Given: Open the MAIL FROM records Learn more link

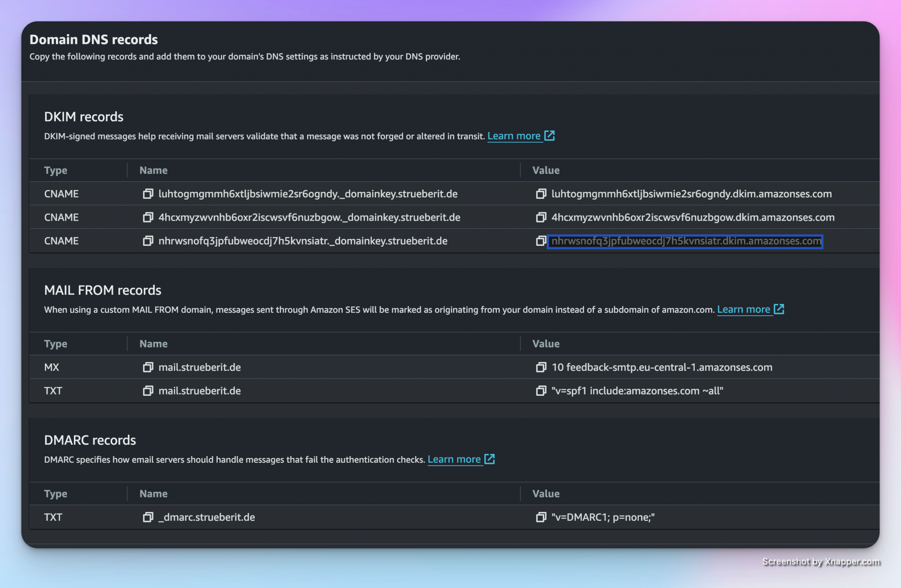Looking at the screenshot, I should pyautogui.click(x=743, y=310).
